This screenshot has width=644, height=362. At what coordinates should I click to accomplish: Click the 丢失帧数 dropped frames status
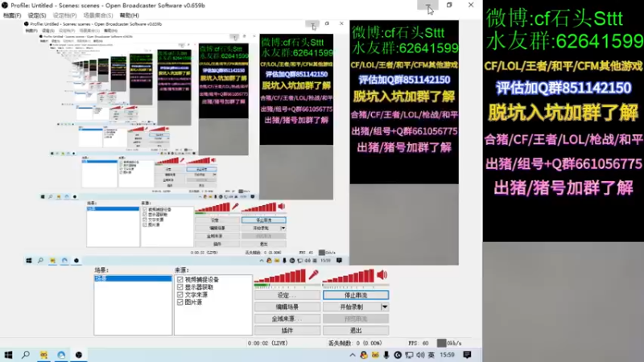(x=356, y=343)
